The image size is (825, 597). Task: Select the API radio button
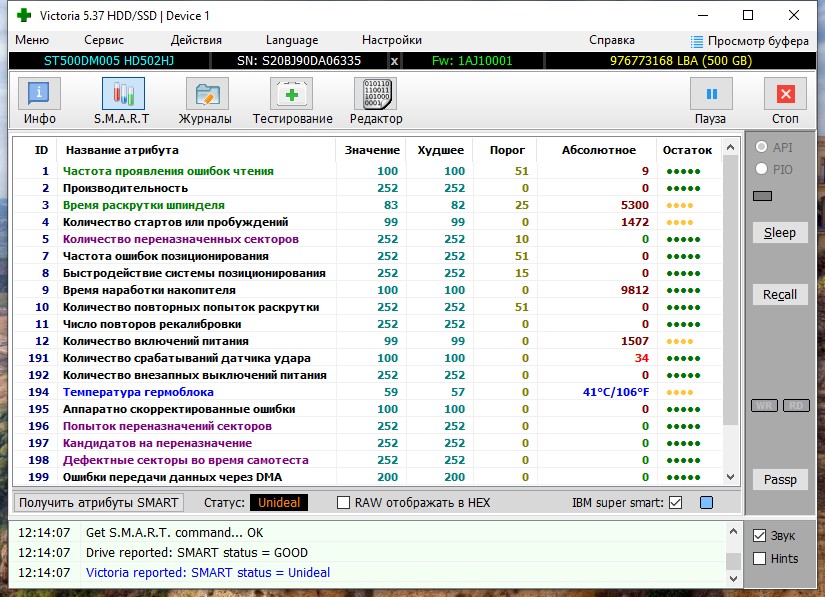coord(761,147)
